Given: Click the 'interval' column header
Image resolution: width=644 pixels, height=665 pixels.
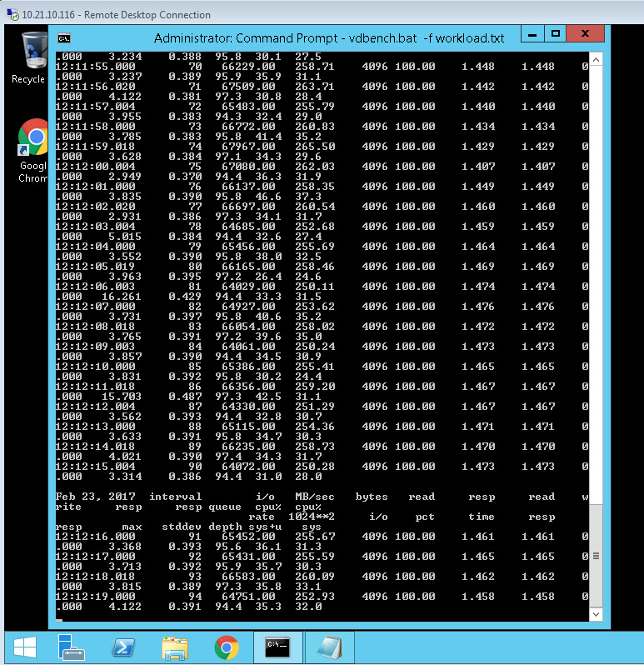Looking at the screenshot, I should (x=176, y=497).
